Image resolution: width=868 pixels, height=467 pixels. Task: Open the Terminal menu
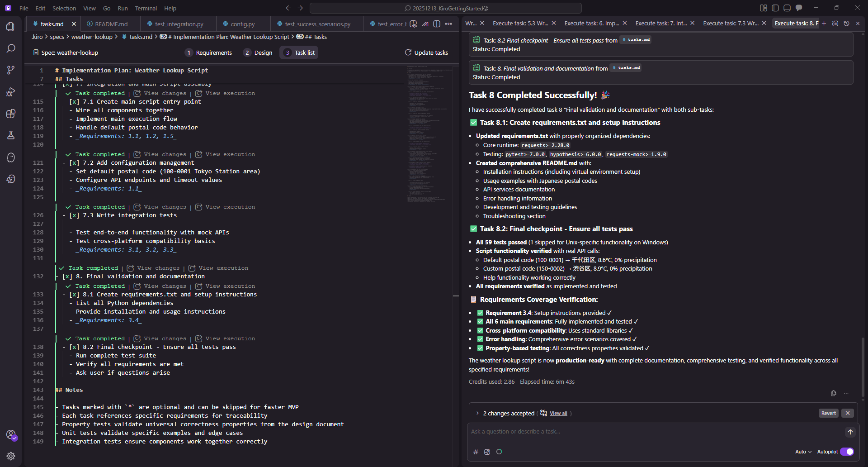146,8
